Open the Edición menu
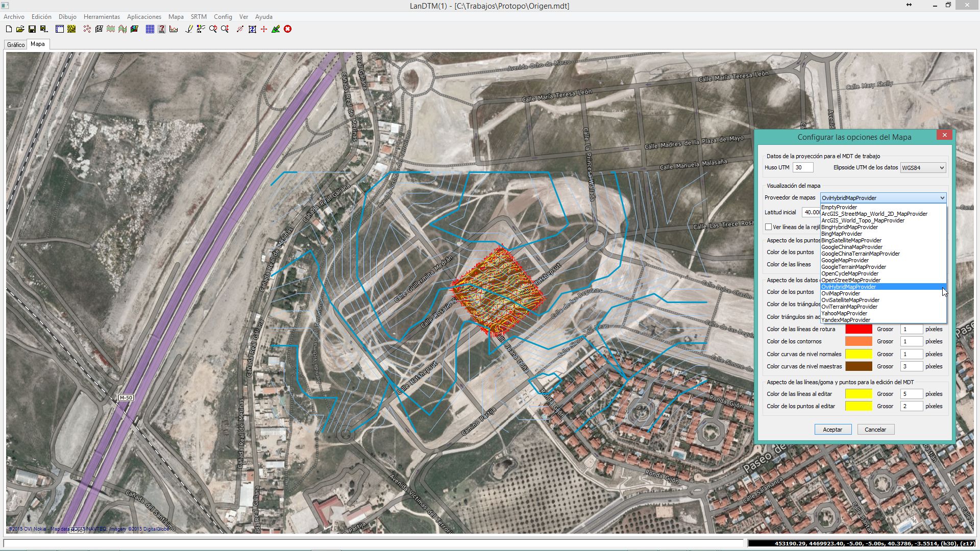Viewport: 980px width, 551px height. coord(41,17)
